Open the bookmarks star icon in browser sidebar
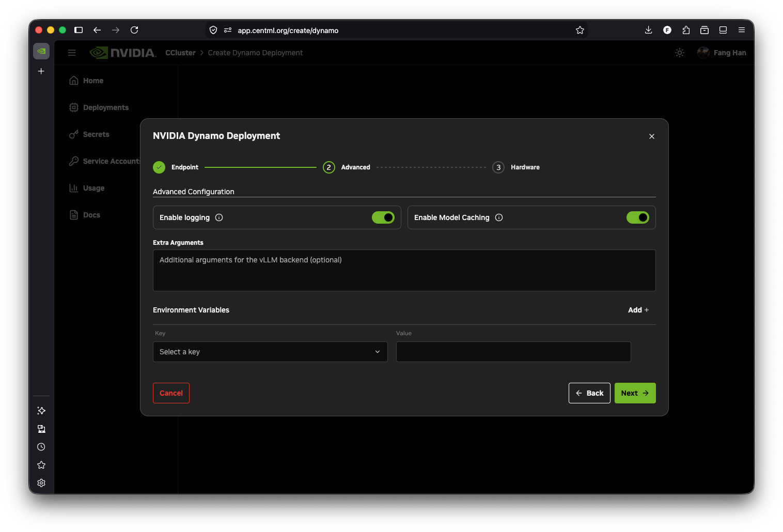The height and width of the screenshot is (532, 783). point(41,465)
